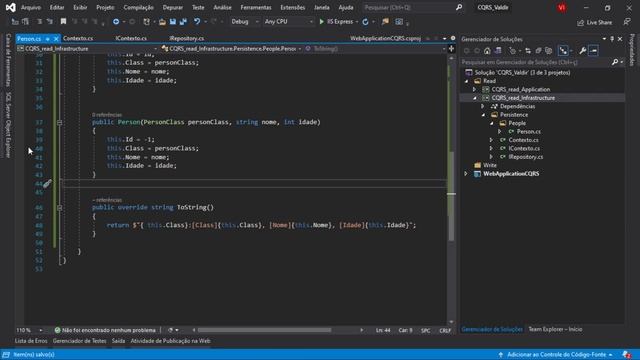Switch to the IContexto.cs editor tab

tap(131, 38)
